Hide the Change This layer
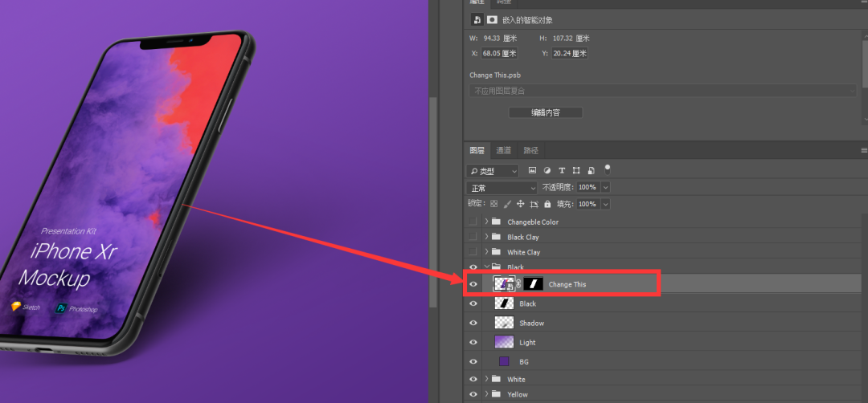The height and width of the screenshot is (403, 868). 473,284
